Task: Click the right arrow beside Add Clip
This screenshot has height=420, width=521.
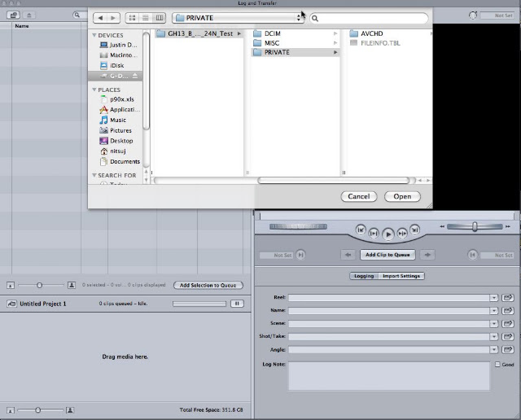Action: [x=427, y=255]
